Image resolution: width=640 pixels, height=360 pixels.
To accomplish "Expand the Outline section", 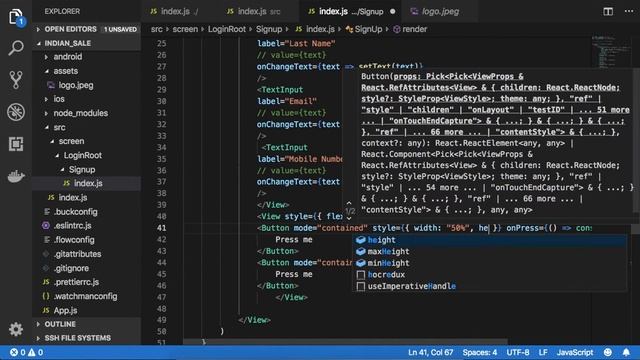I will click(x=87, y=324).
